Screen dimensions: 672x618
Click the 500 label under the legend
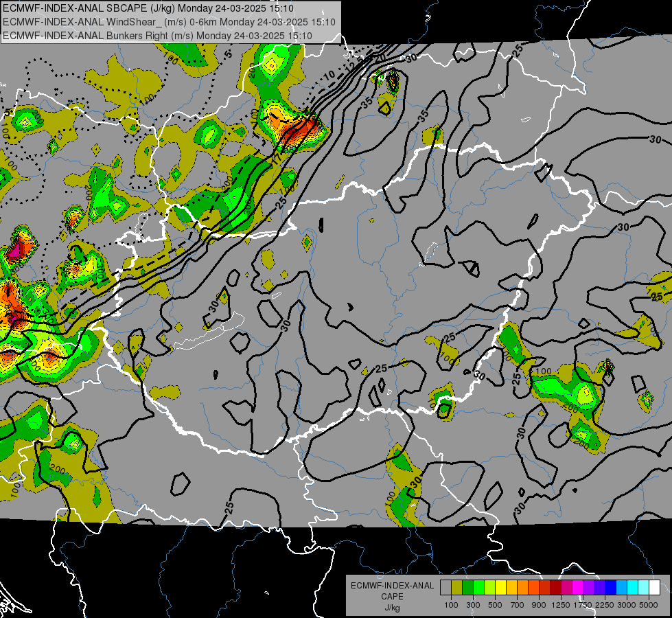click(495, 605)
